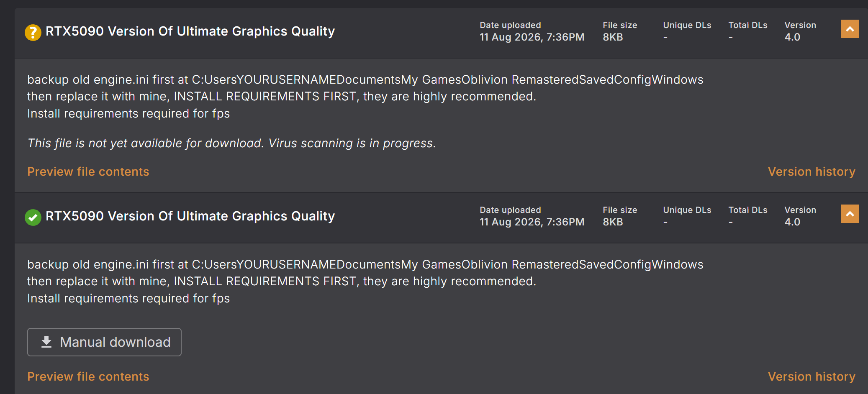Click the second file's Unique DLs stat

point(687,216)
